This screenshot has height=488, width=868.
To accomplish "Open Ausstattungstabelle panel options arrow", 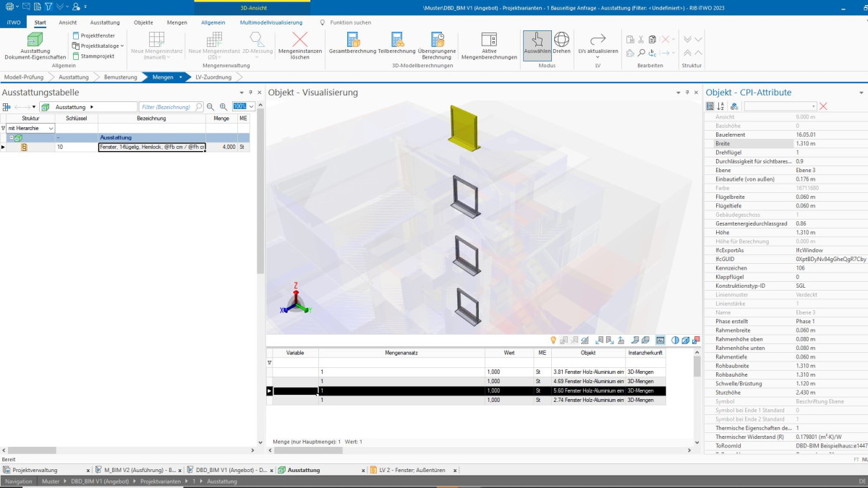I will coord(242,93).
